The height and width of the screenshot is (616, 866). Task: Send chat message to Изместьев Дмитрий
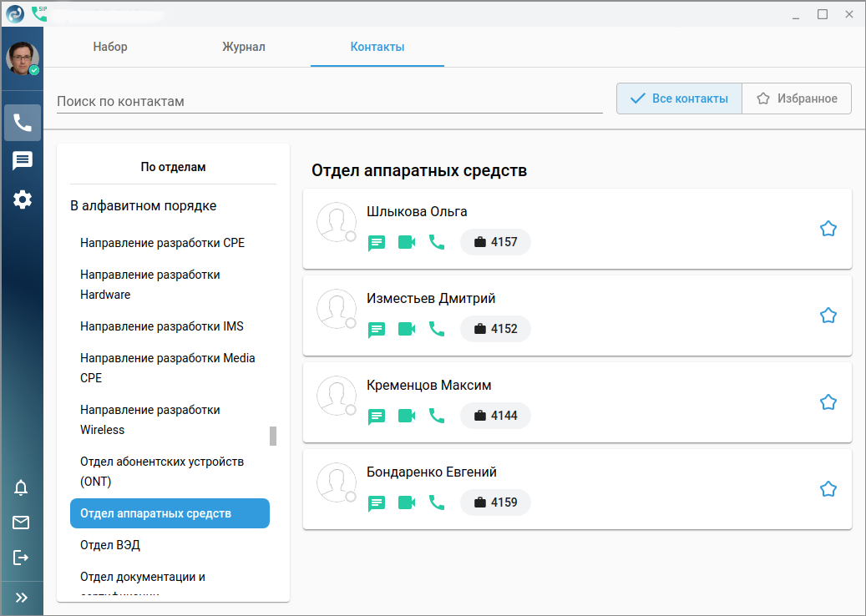377,329
